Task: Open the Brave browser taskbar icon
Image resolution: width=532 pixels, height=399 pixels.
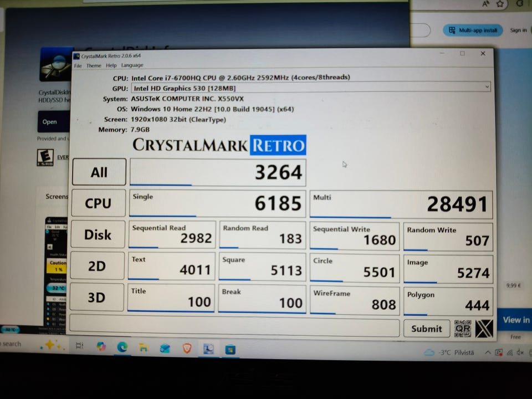Action: point(187,348)
